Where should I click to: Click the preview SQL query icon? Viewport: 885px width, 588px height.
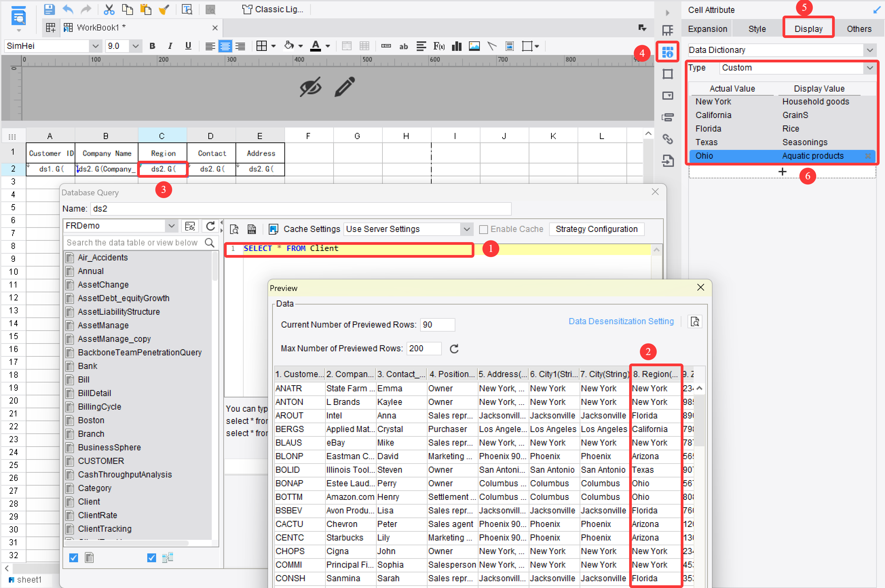tap(234, 229)
